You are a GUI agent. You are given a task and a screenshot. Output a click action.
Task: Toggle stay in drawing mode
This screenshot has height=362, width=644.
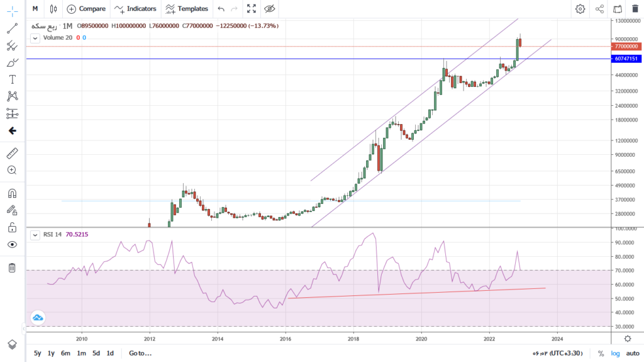[x=13, y=210]
